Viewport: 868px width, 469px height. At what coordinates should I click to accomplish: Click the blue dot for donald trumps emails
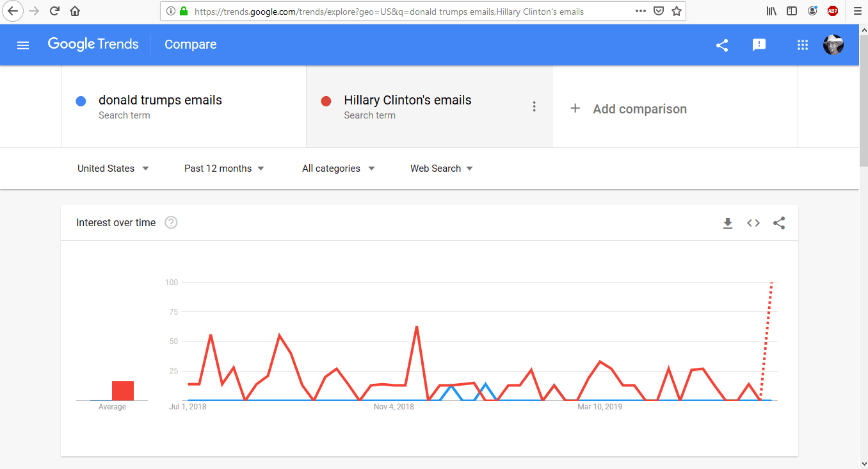[81, 101]
